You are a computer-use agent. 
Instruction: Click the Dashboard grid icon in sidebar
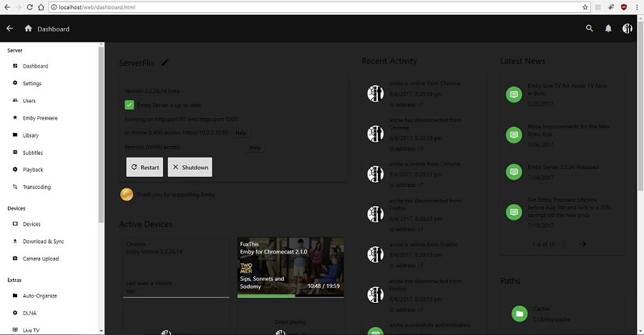[15, 66]
